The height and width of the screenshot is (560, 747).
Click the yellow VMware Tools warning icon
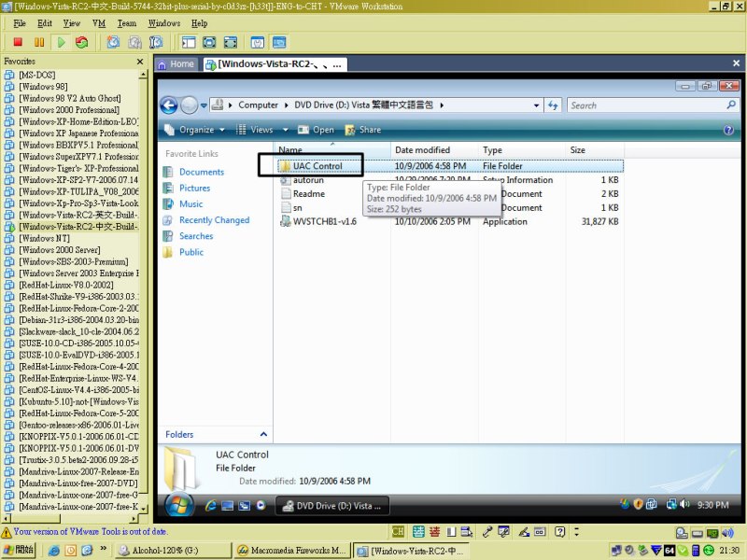pos(7,532)
